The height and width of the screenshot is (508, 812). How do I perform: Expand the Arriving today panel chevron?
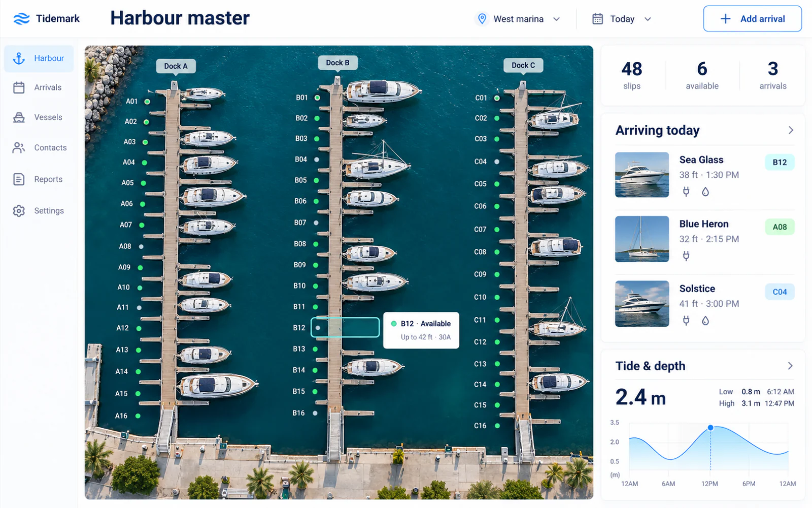tap(791, 130)
